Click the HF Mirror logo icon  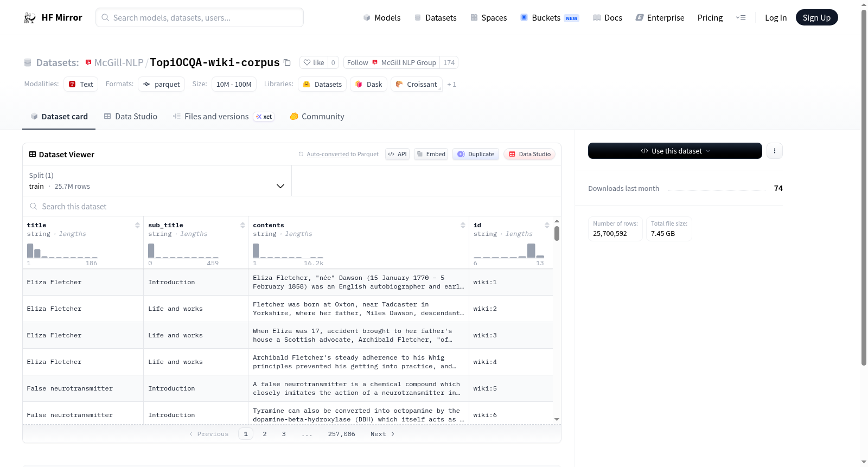click(30, 17)
